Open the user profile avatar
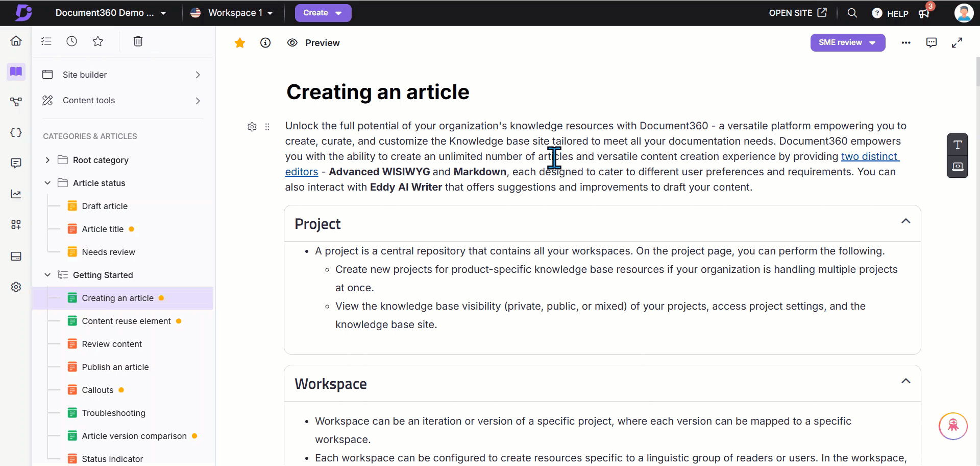This screenshot has width=980, height=466. point(964,13)
